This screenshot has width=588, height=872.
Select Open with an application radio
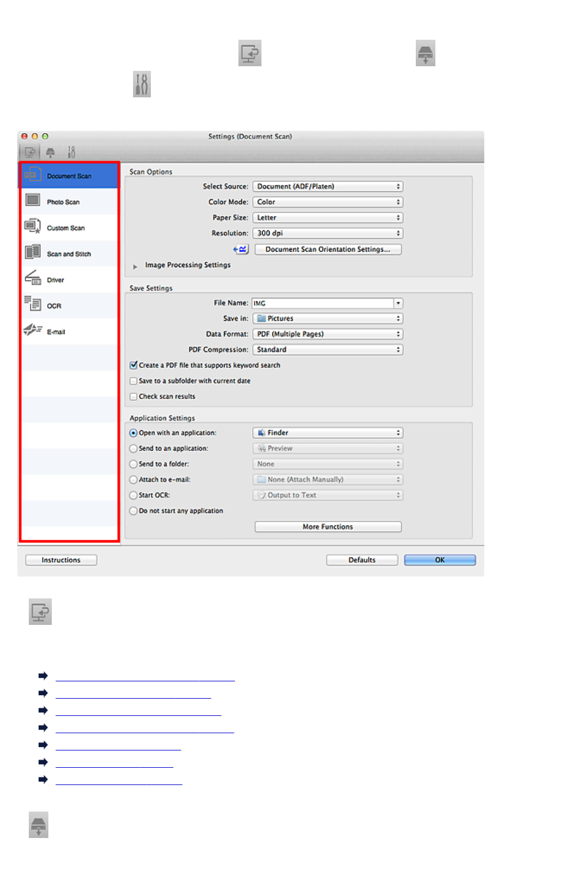(x=134, y=433)
